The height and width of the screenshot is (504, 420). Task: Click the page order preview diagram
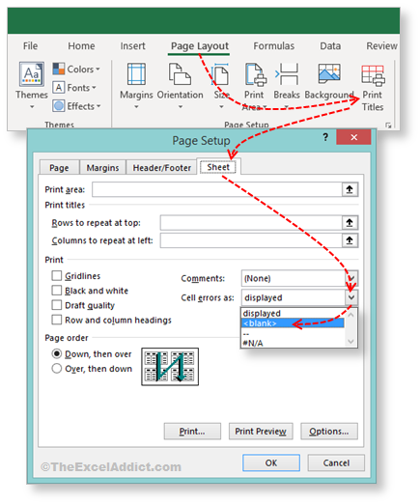pos(170,366)
